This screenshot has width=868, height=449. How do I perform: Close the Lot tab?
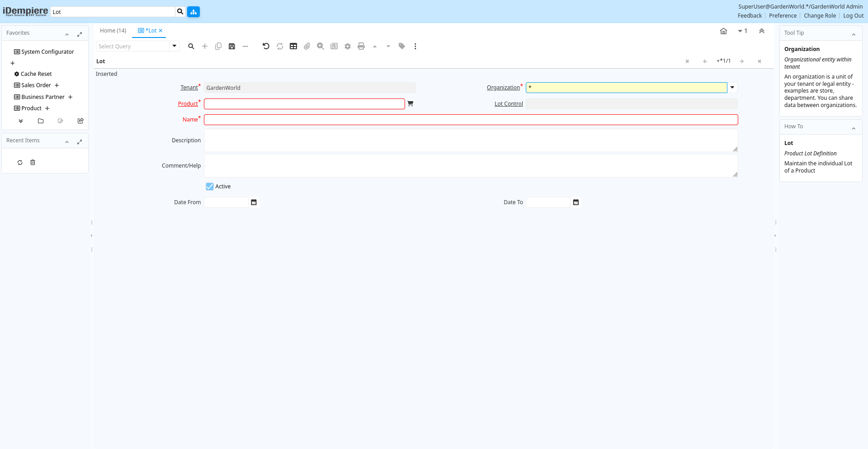click(160, 31)
